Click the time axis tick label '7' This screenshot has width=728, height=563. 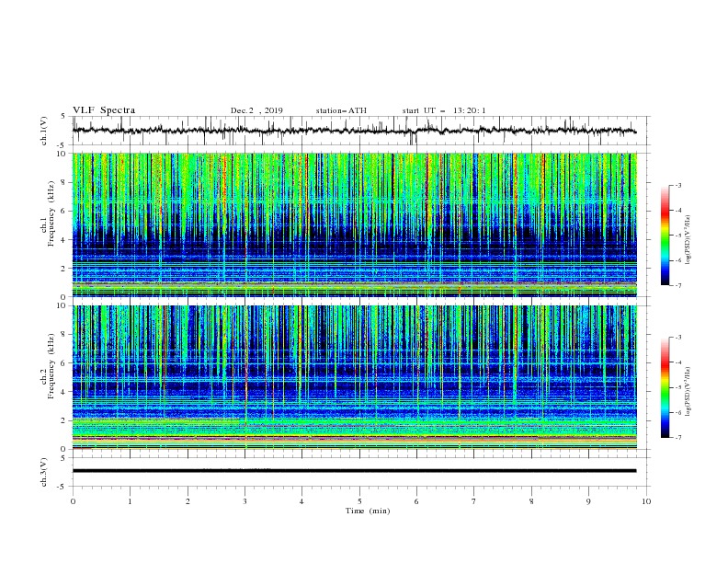click(474, 501)
